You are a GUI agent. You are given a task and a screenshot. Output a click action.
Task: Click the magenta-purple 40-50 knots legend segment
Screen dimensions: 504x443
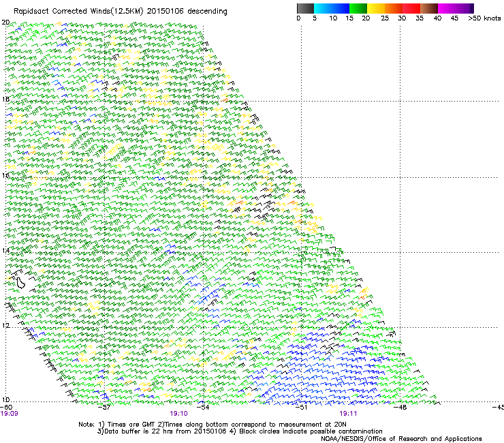[x=456, y=8]
